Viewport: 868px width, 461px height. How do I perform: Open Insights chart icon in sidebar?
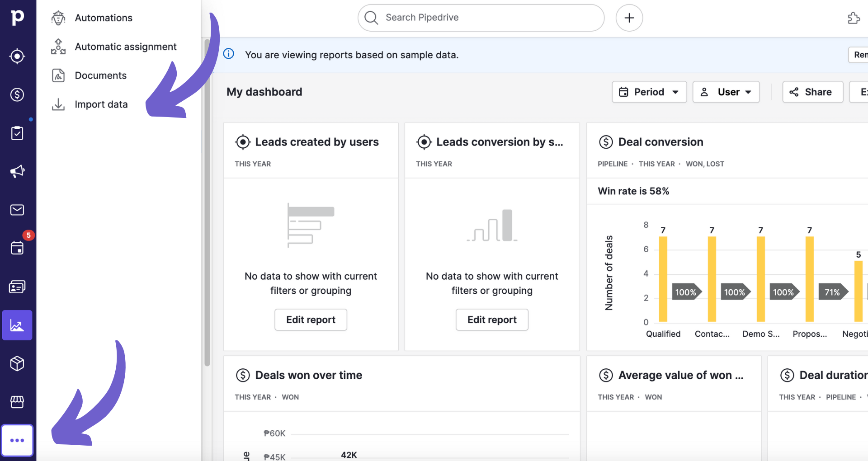(17, 325)
